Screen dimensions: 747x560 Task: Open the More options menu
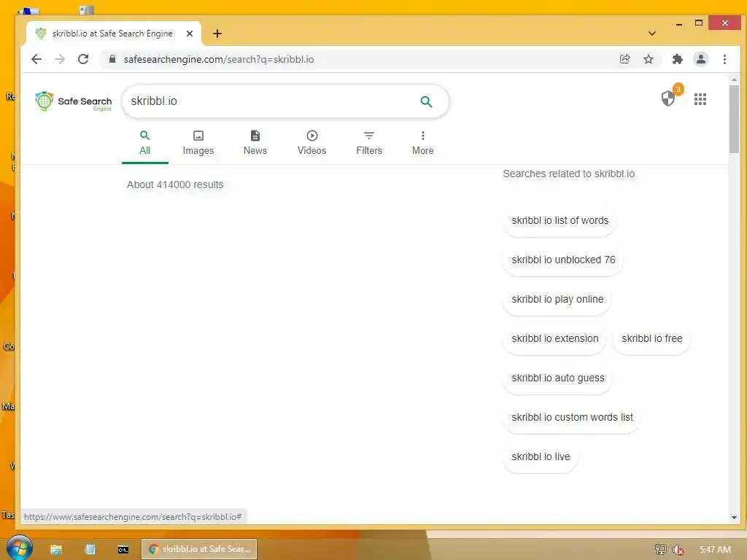(423, 143)
